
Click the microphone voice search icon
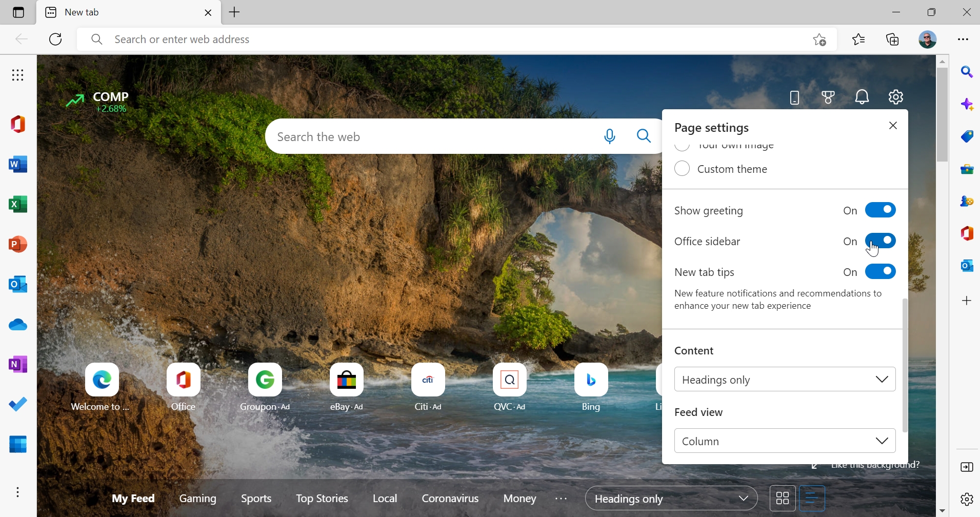pos(610,136)
